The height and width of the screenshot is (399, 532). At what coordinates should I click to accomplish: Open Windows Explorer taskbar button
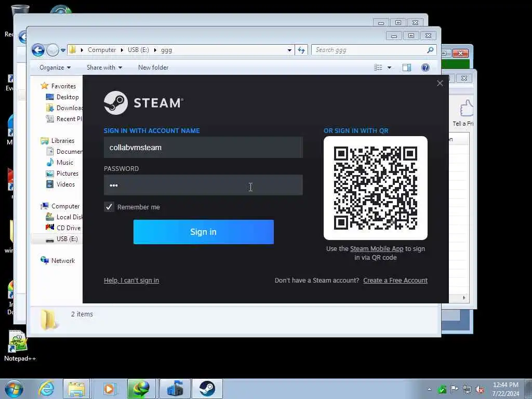click(x=77, y=389)
